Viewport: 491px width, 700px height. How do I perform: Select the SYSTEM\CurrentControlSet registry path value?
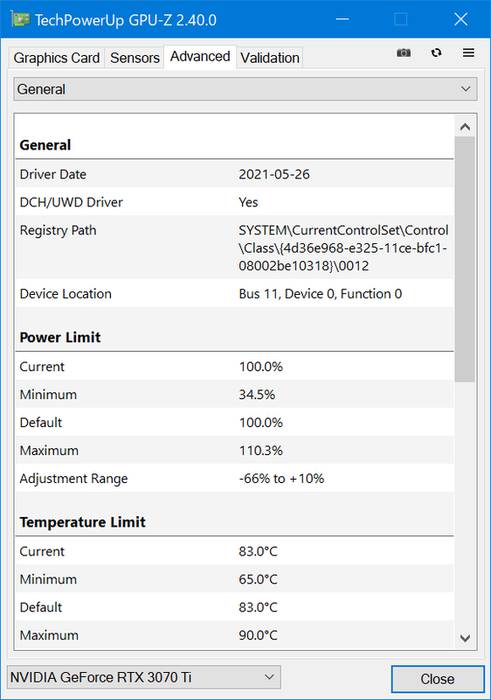click(x=344, y=248)
